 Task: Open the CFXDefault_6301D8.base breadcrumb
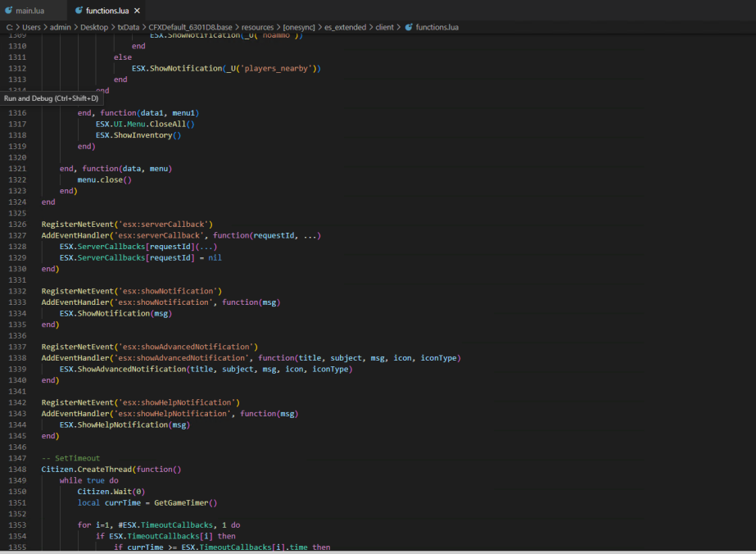tap(190, 27)
